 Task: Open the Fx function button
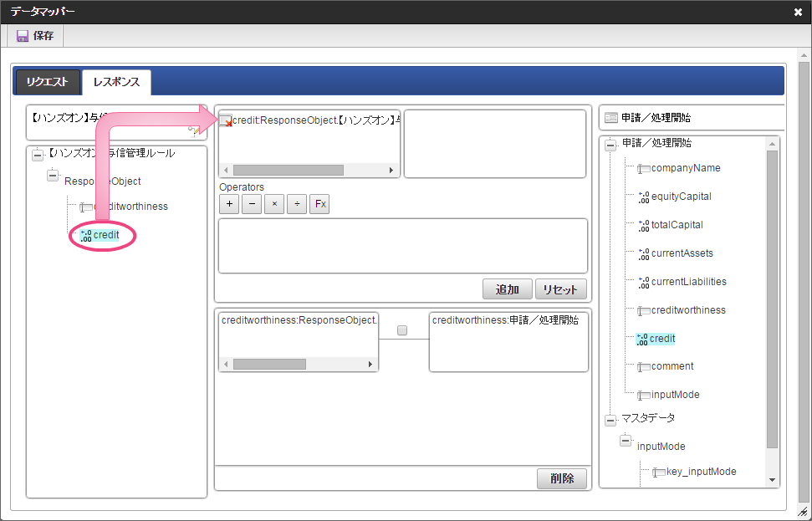[319, 204]
